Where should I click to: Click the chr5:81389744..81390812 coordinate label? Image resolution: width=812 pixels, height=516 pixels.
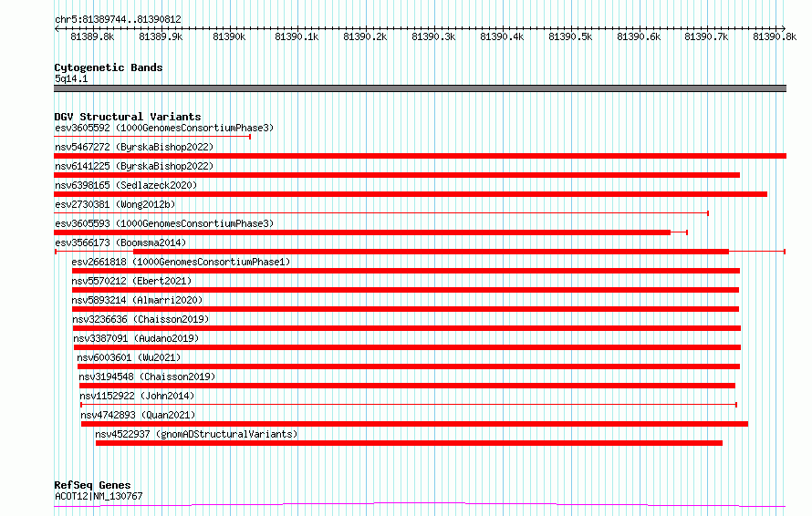118,20
